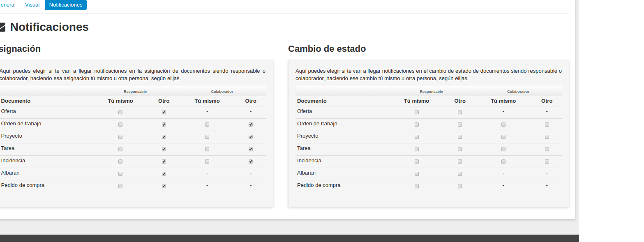Check Cambio de estado Orden de trabajo Colaborador Otro
This screenshot has height=242, width=644.
(x=547, y=124)
